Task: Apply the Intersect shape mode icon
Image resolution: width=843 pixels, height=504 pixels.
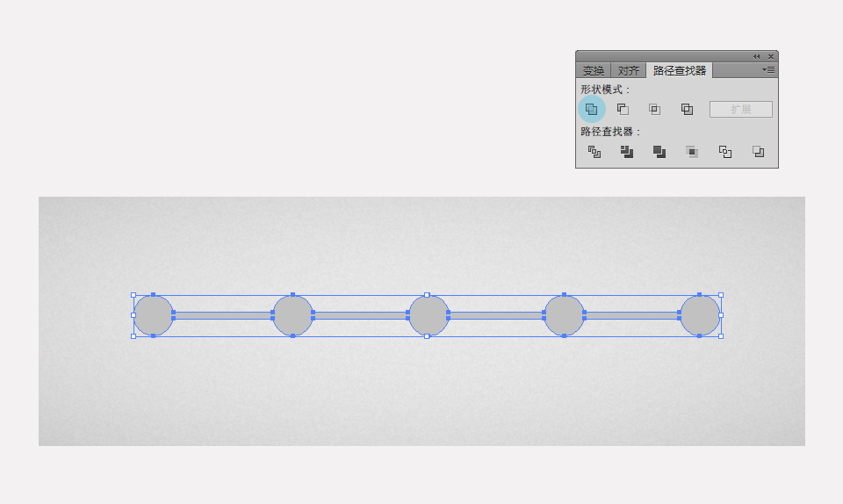Action: [x=654, y=110]
